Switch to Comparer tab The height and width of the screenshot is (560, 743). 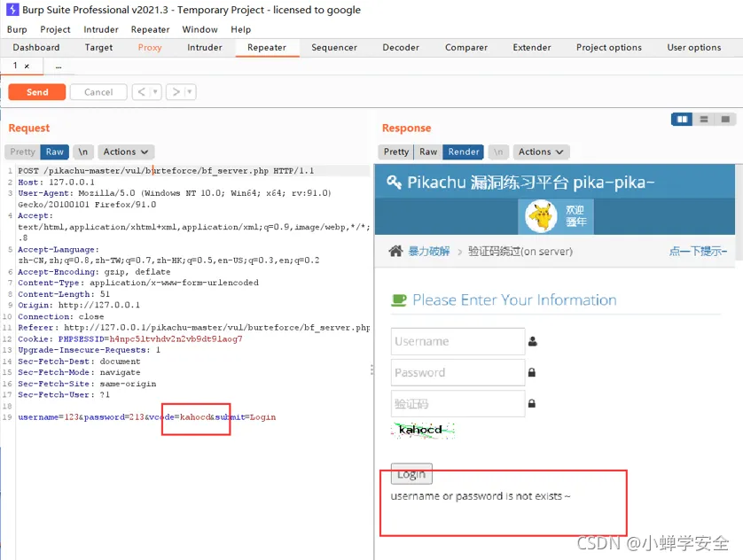(466, 47)
